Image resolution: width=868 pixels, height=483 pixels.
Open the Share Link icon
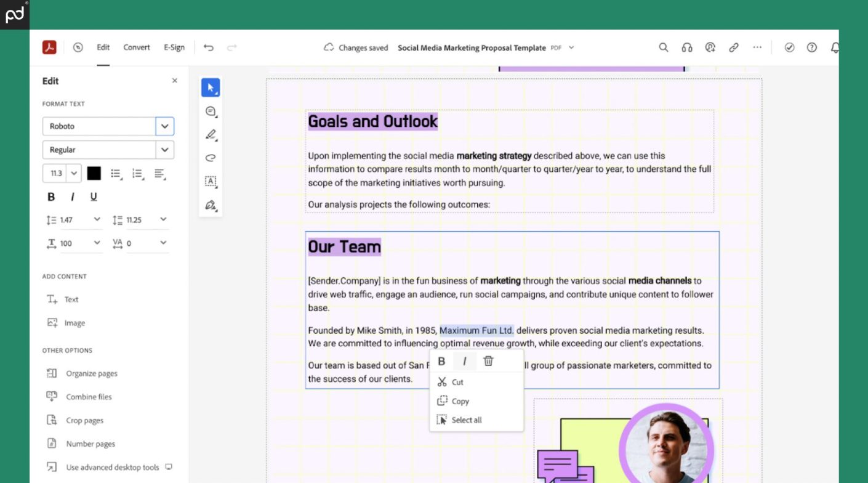click(x=734, y=47)
